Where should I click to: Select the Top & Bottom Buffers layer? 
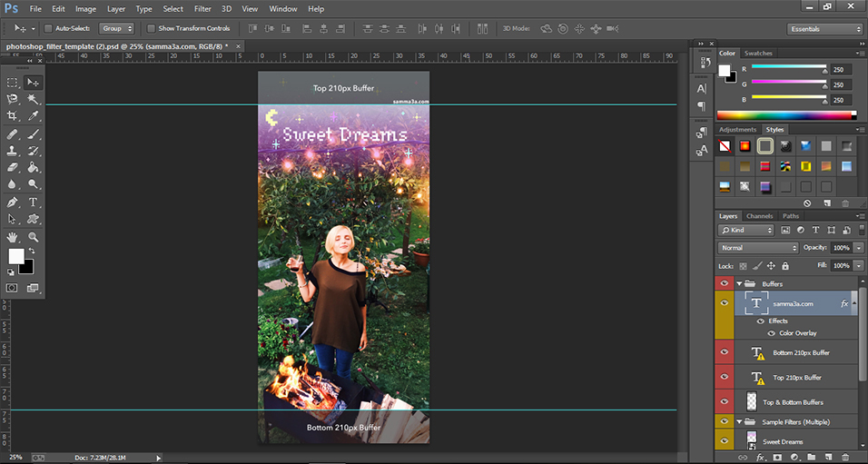point(794,402)
